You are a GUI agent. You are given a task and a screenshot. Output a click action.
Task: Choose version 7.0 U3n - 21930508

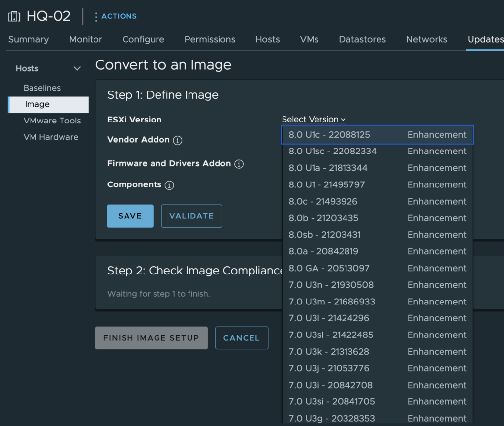(x=378, y=285)
